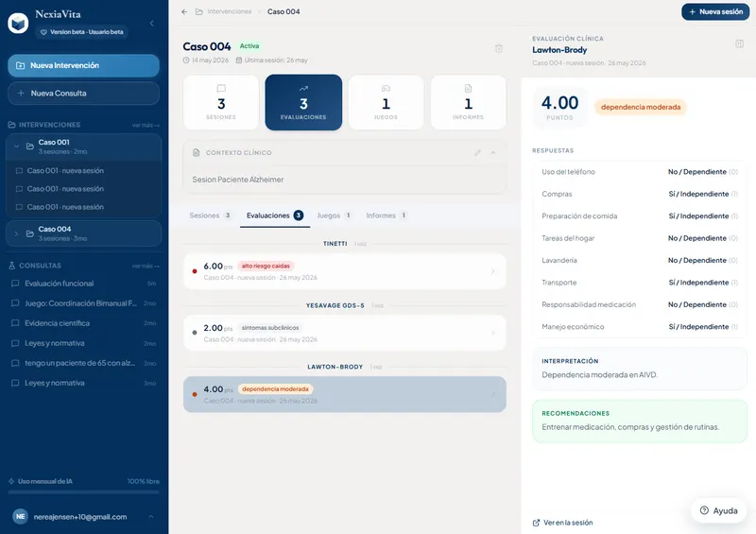Click the NexiaVita logo icon
The height and width of the screenshot is (534, 756).
[x=18, y=23]
